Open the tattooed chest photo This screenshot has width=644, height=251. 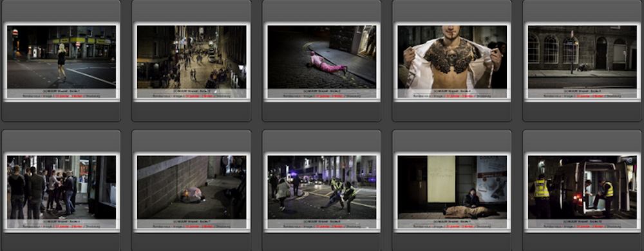pyautogui.click(x=452, y=57)
